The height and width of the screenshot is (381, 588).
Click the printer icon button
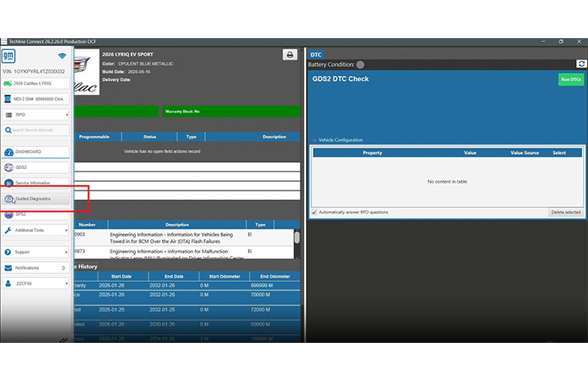(290, 55)
